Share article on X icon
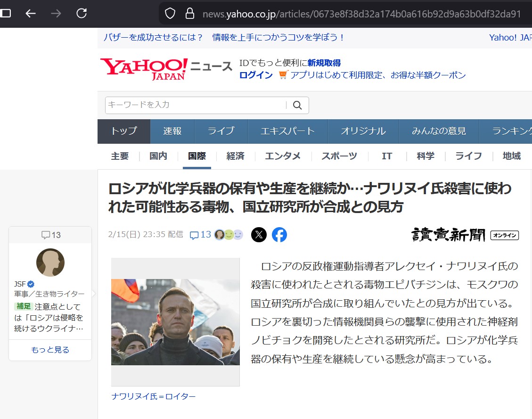Image resolution: width=532 pixels, height=419 pixels. [x=259, y=235]
